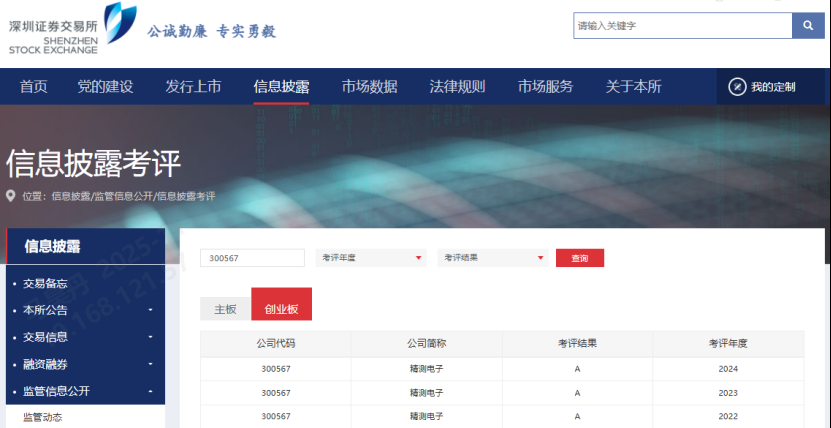Click the 公司简称 column header
The width and height of the screenshot is (831, 428).
[427, 343]
